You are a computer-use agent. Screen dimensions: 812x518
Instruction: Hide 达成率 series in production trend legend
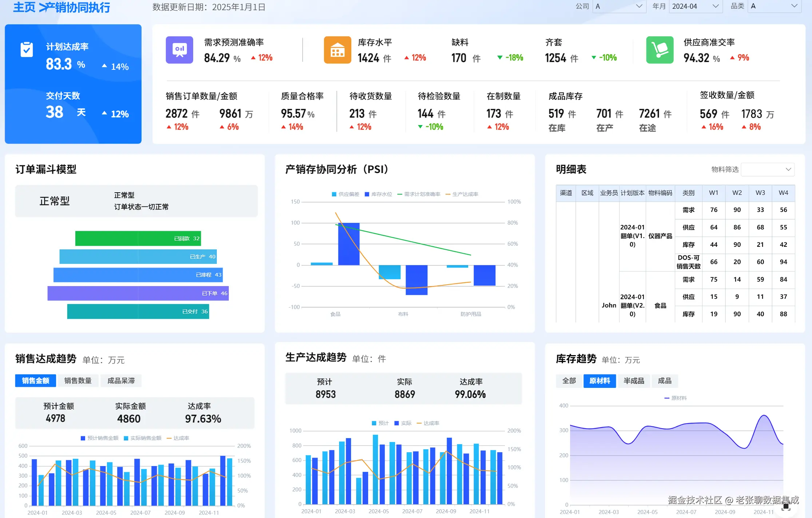[428, 423]
